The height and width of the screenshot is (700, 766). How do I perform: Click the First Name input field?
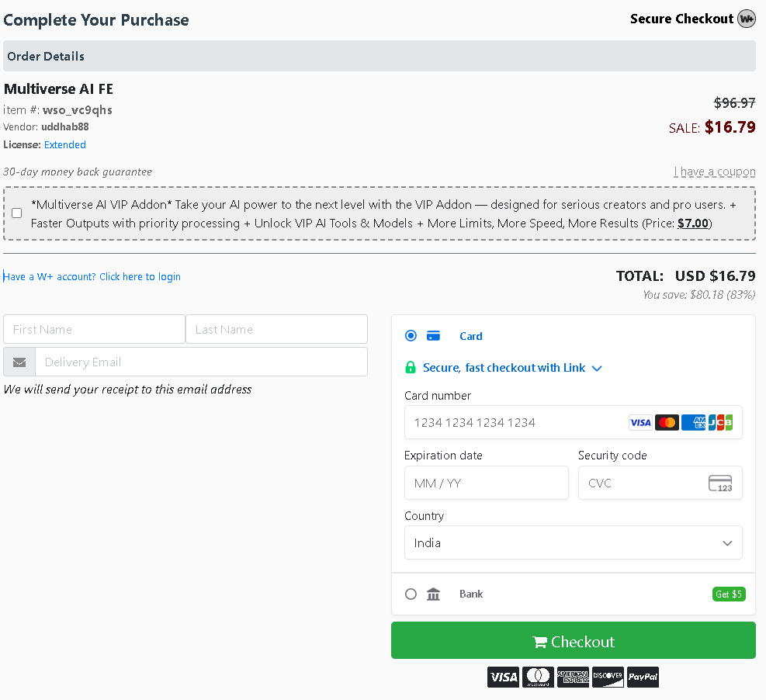pos(94,329)
